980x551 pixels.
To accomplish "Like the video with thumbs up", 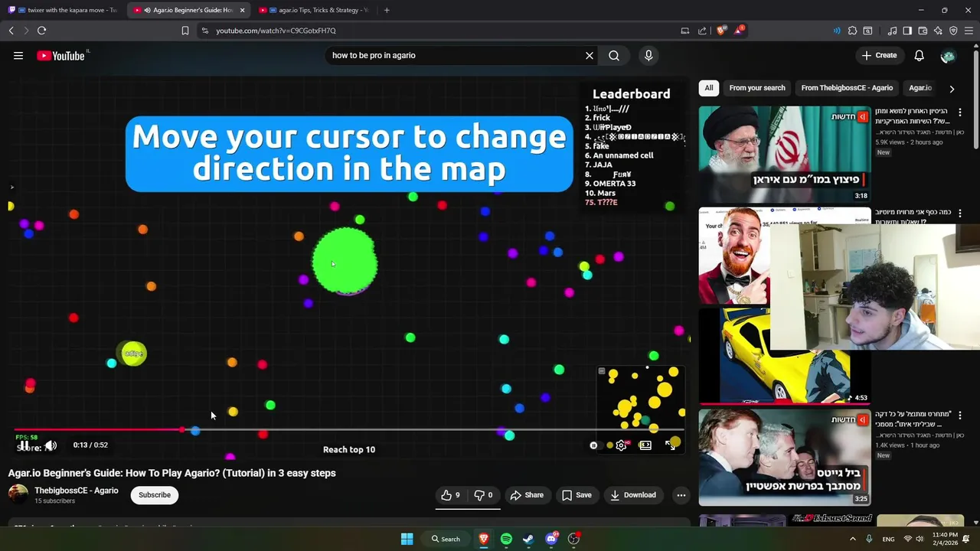I will pyautogui.click(x=450, y=495).
